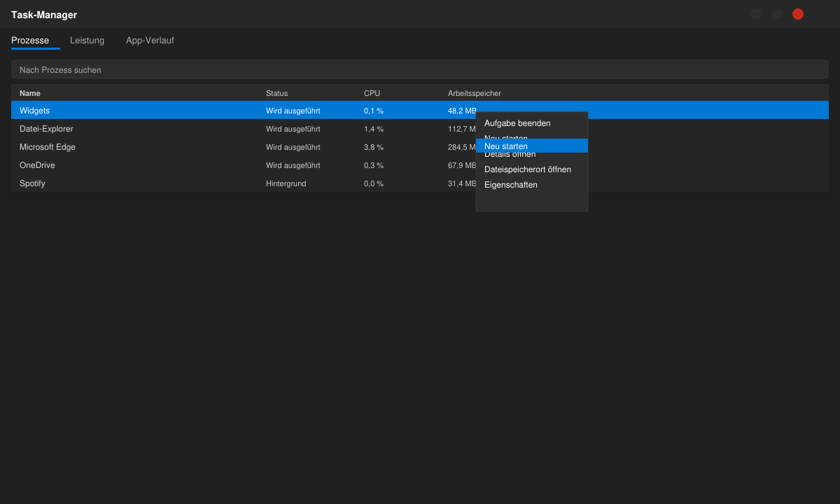Sort by the Status column header
The width and height of the screenshot is (840, 504).
click(x=276, y=93)
